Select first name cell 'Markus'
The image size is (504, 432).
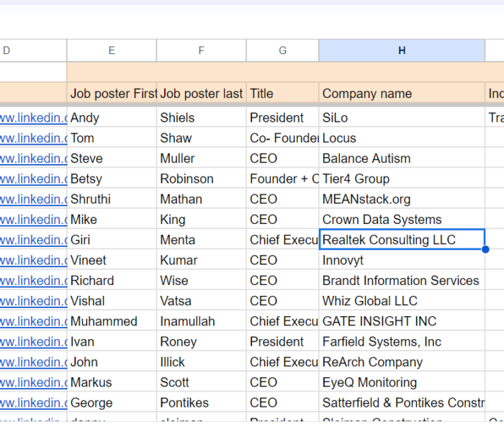pos(112,382)
